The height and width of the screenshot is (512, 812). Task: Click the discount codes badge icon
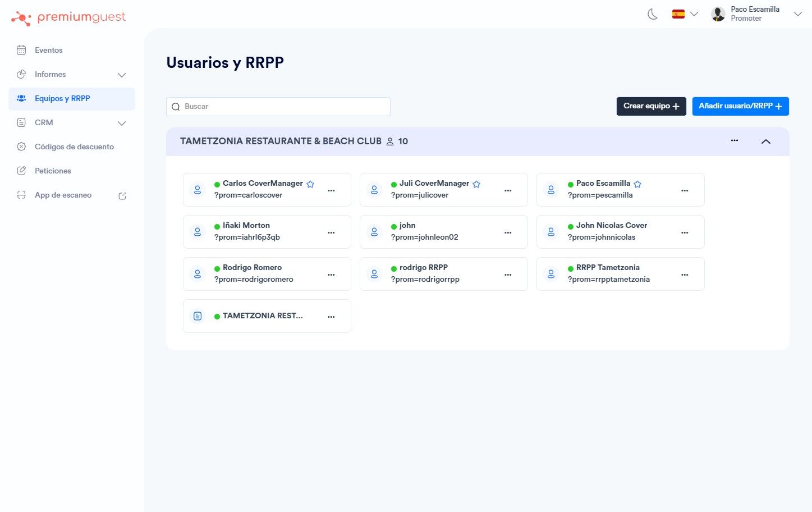coord(21,147)
